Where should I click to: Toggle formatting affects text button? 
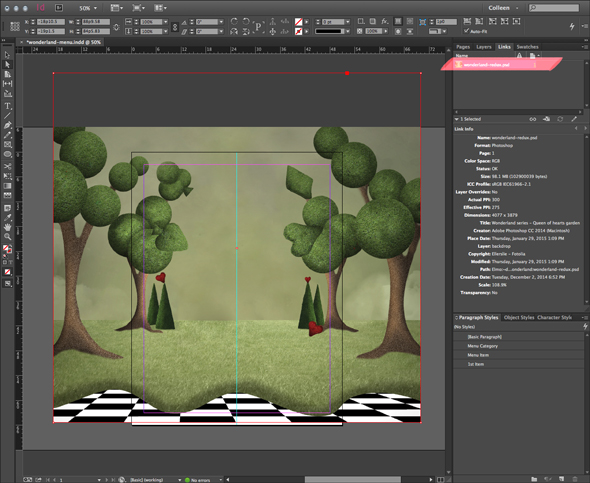point(10,262)
